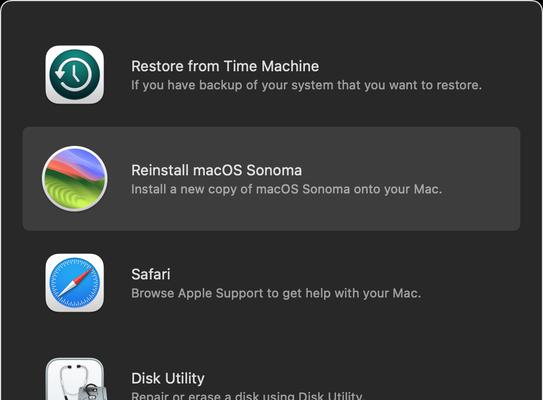This screenshot has height=400, width=543.
Task: Click the macOS Sonoma wallpaper icon
Action: 74,179
